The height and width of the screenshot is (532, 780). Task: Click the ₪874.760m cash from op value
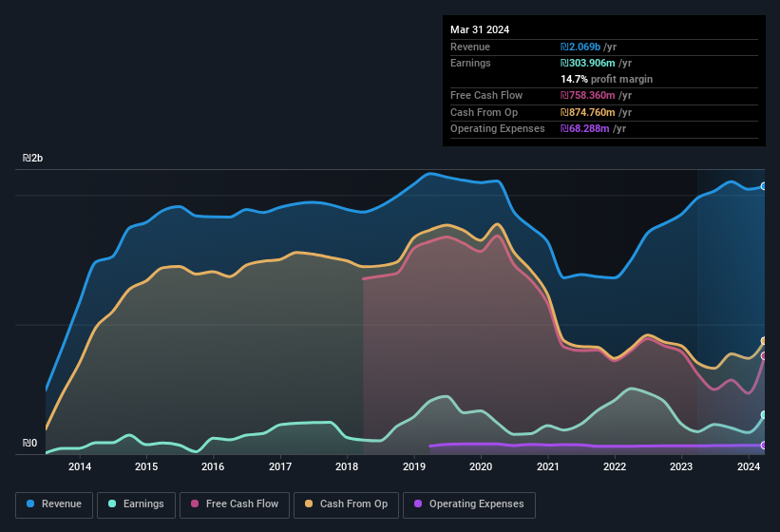(587, 112)
